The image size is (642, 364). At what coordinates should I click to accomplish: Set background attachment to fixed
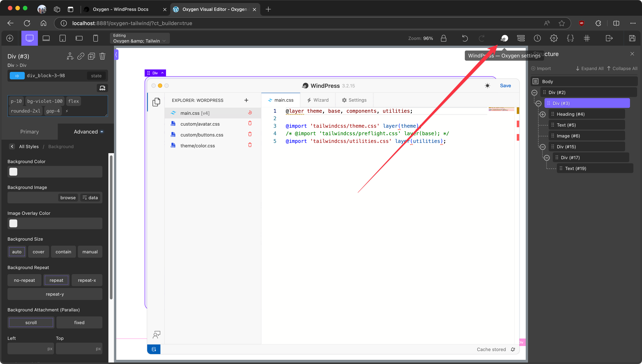tap(79, 322)
